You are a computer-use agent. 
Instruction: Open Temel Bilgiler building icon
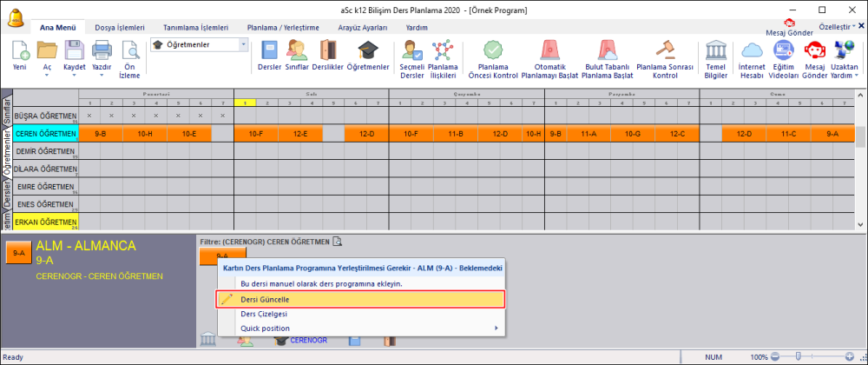tap(716, 50)
